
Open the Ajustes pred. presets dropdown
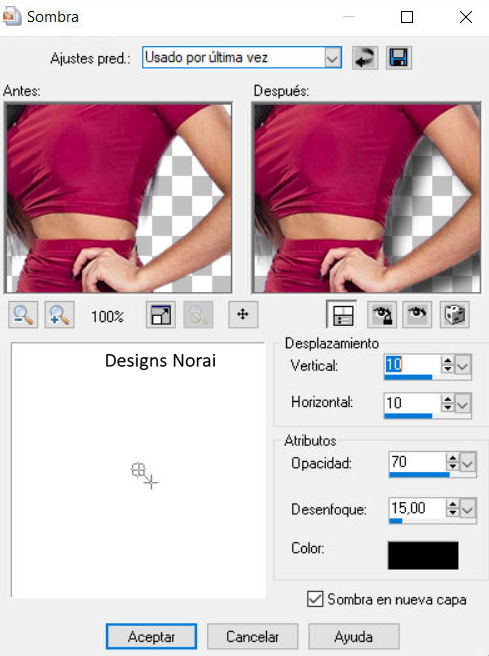(x=333, y=58)
